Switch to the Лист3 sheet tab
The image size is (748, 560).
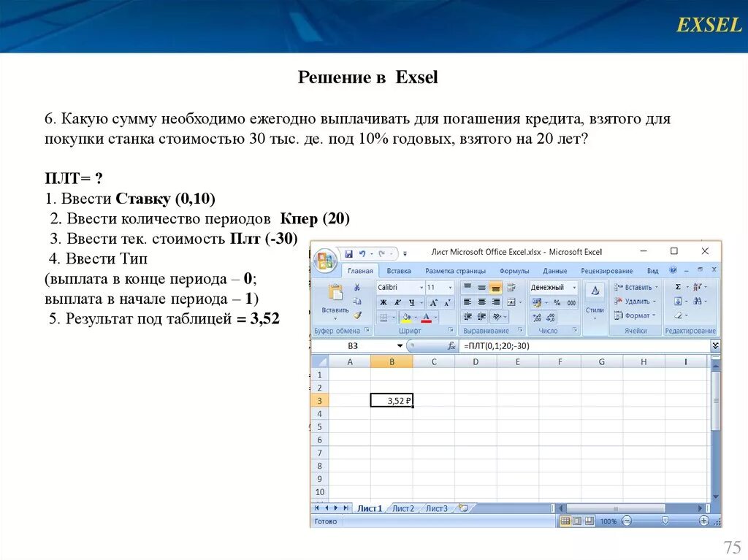(437, 508)
